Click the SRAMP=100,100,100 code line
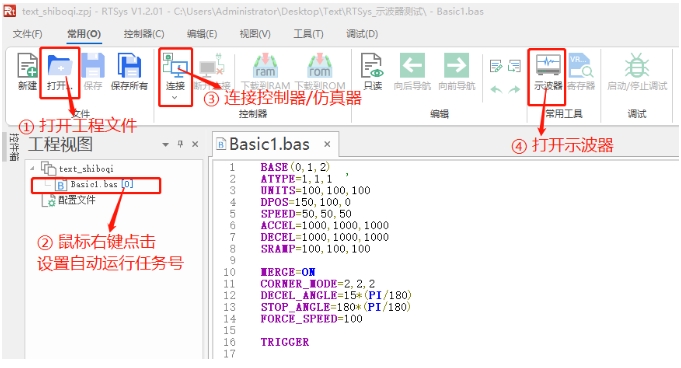Image resolution: width=681 pixels, height=368 pixels. point(315,249)
